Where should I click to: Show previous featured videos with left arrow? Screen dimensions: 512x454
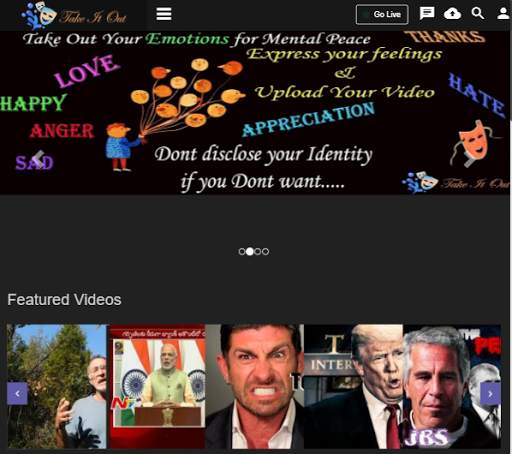tap(17, 393)
